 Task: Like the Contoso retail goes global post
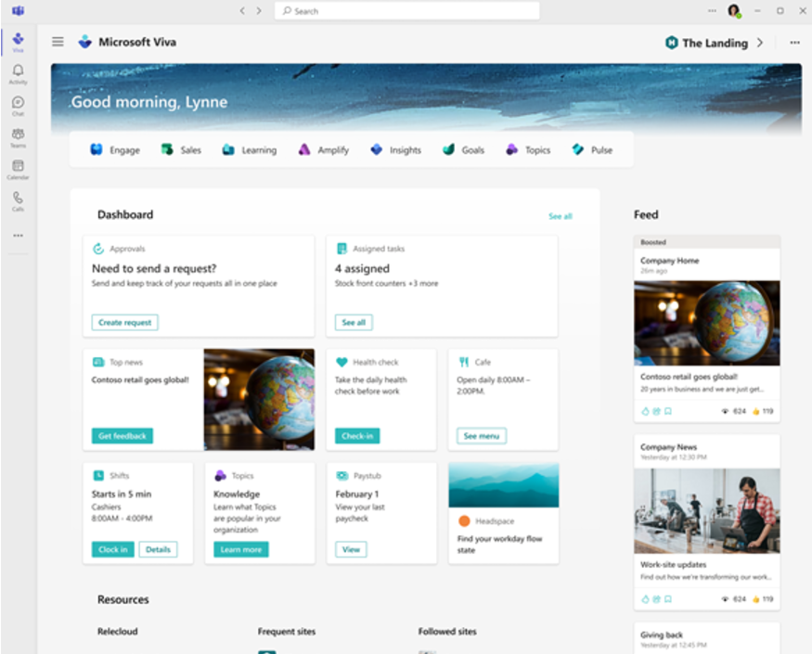coord(645,411)
